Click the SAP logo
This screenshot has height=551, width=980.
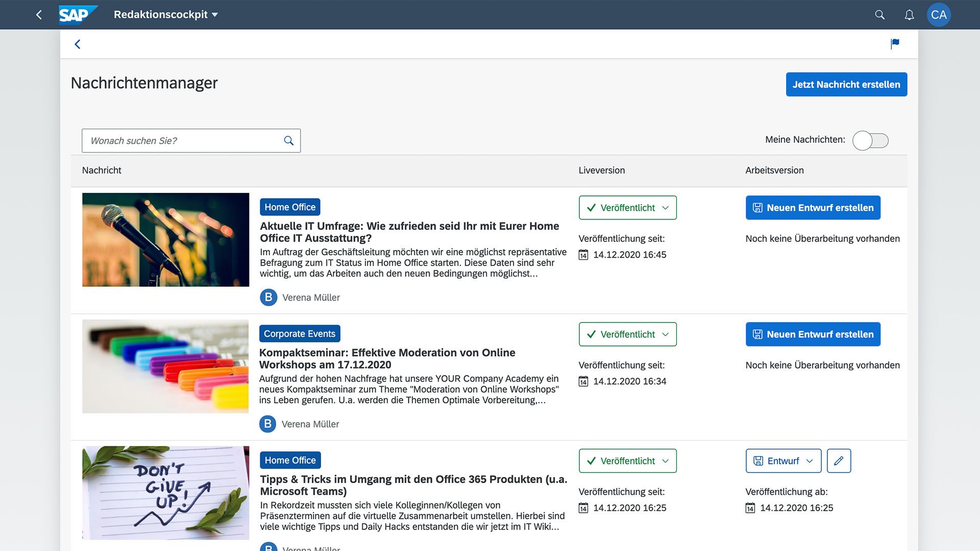77,15
